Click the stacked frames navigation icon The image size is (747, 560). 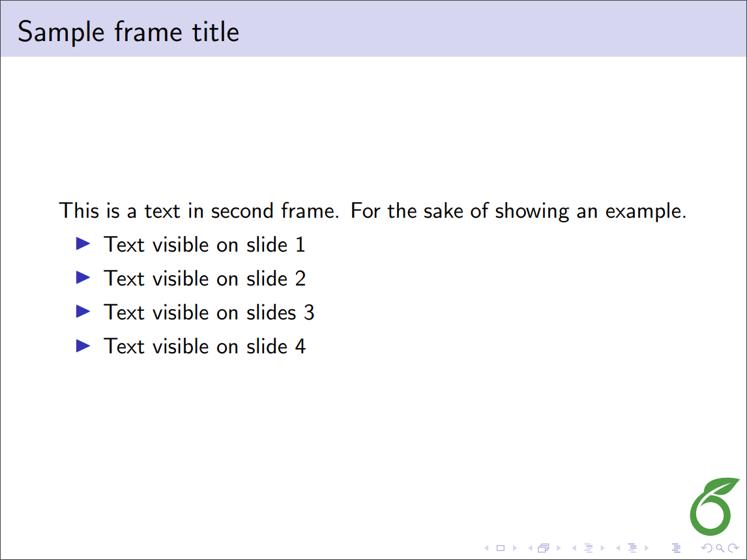[544, 548]
